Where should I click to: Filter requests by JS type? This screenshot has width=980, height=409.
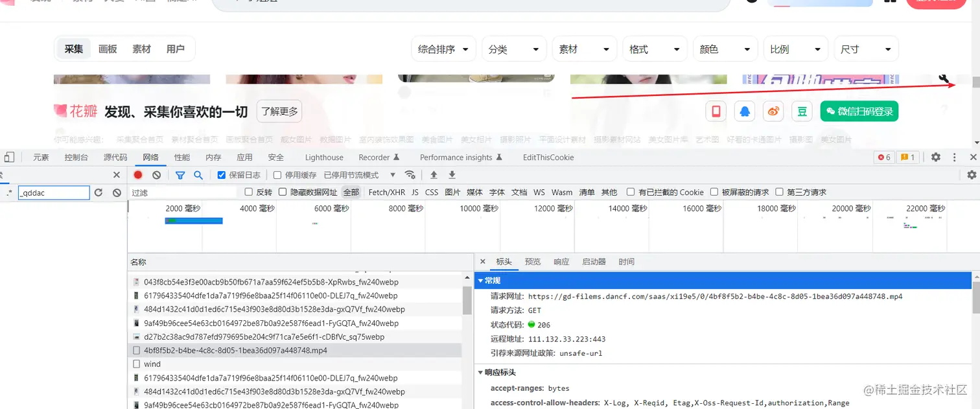click(415, 193)
